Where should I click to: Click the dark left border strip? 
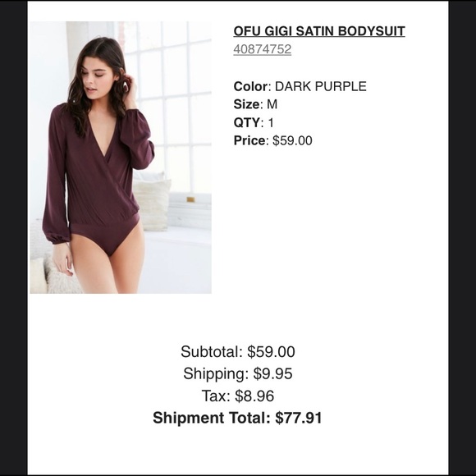(14, 238)
